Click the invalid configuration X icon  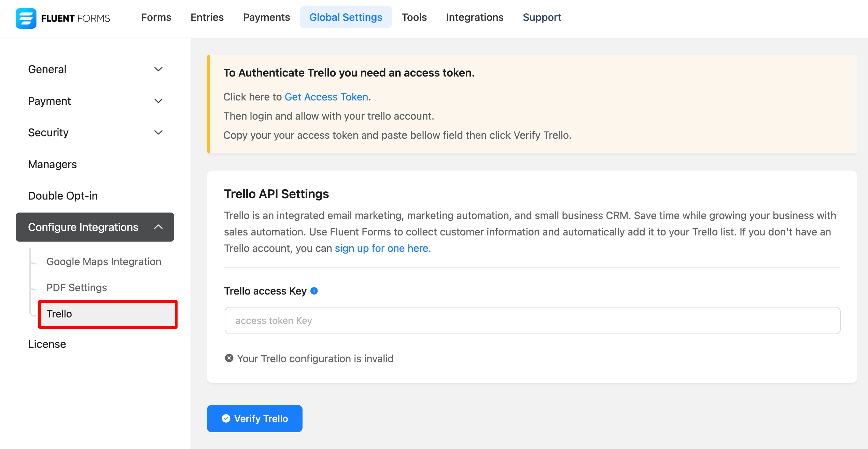pyautogui.click(x=229, y=358)
